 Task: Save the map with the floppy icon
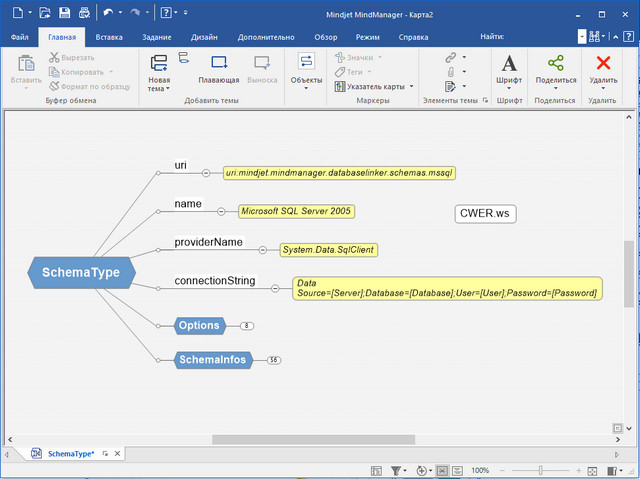pos(64,13)
